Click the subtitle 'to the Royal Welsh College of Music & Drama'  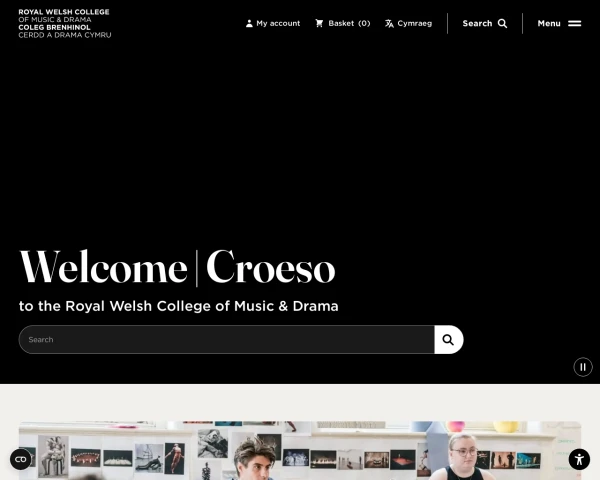(179, 306)
